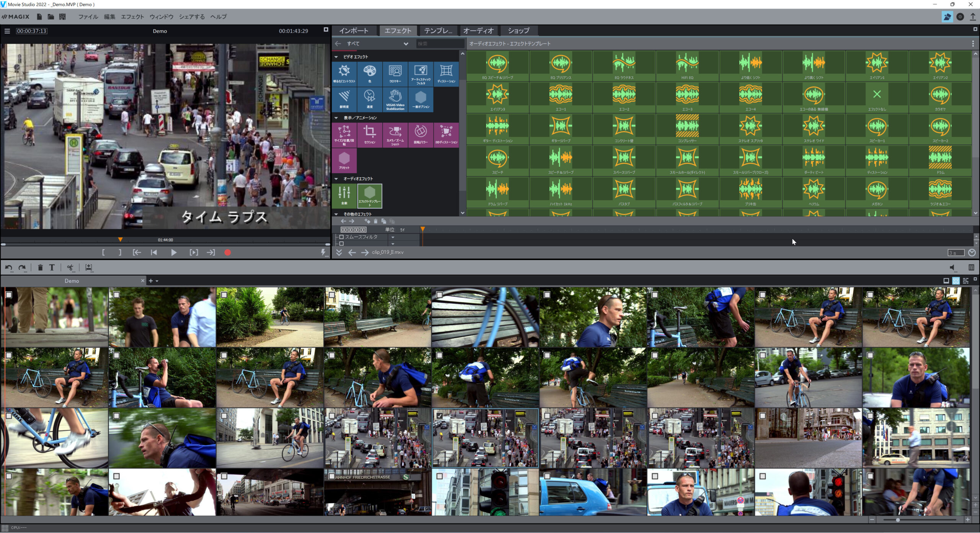This screenshot has width=980, height=533.
Task: Expand the その他のエフェクト section
Action: pyautogui.click(x=336, y=214)
